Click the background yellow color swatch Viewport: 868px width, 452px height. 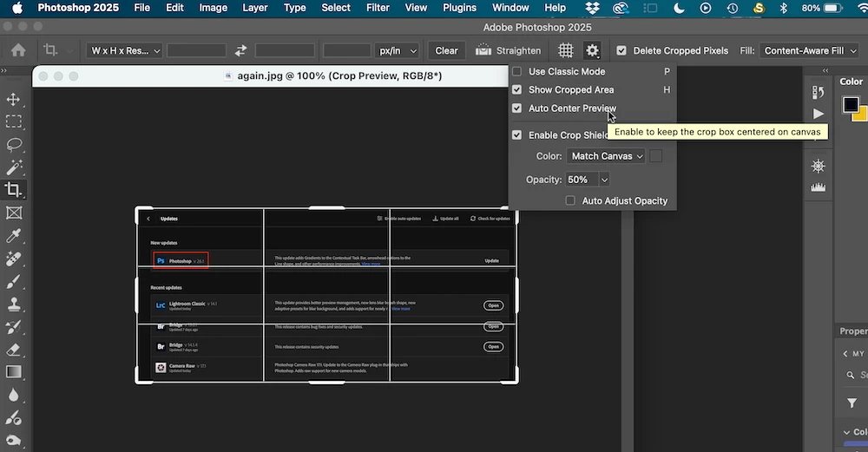tap(860, 115)
